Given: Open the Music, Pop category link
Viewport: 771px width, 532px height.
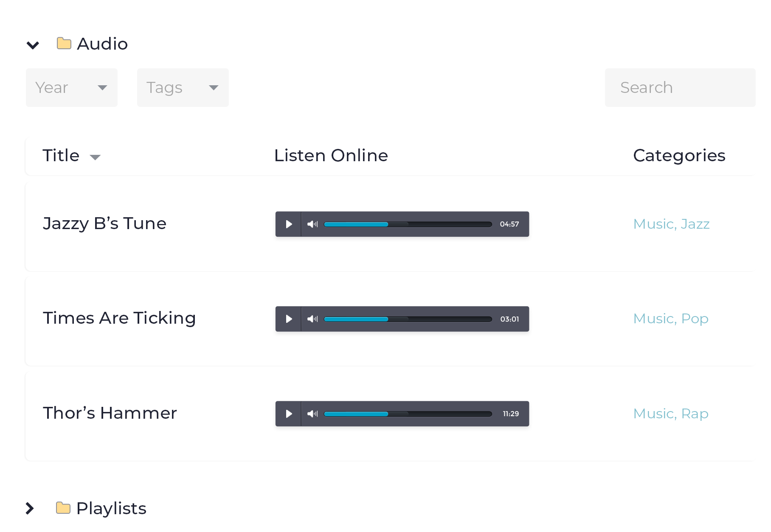Looking at the screenshot, I should pyautogui.click(x=671, y=319).
